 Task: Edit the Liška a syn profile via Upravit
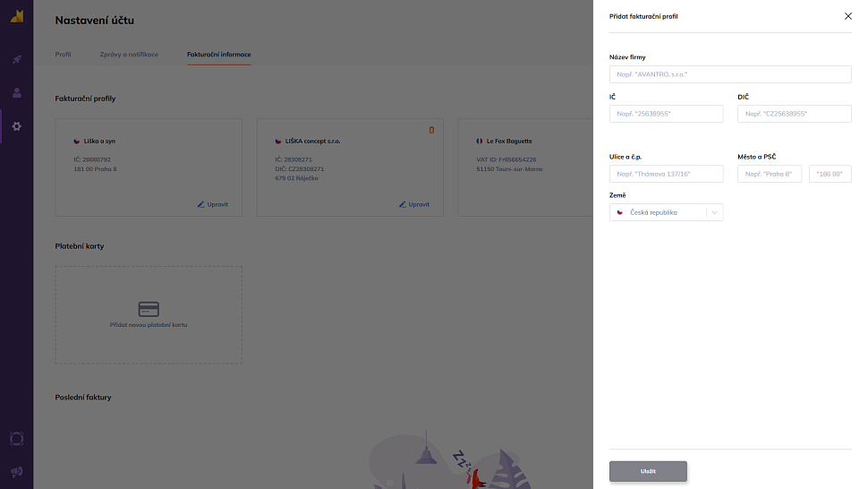tap(213, 204)
